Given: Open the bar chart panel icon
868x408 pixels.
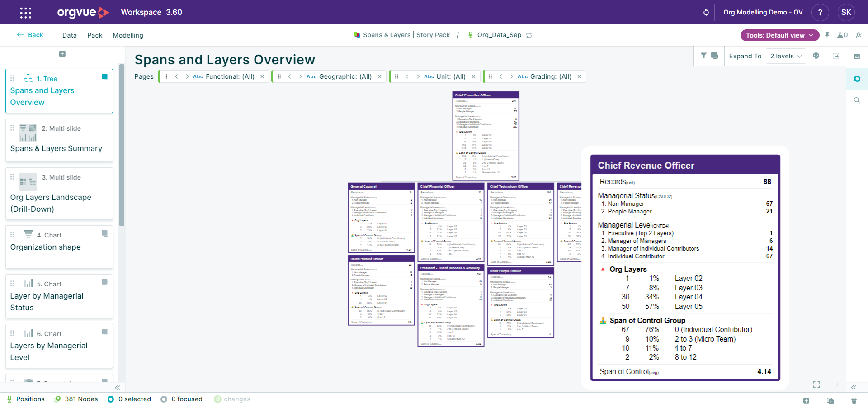Looking at the screenshot, I should [x=857, y=57].
